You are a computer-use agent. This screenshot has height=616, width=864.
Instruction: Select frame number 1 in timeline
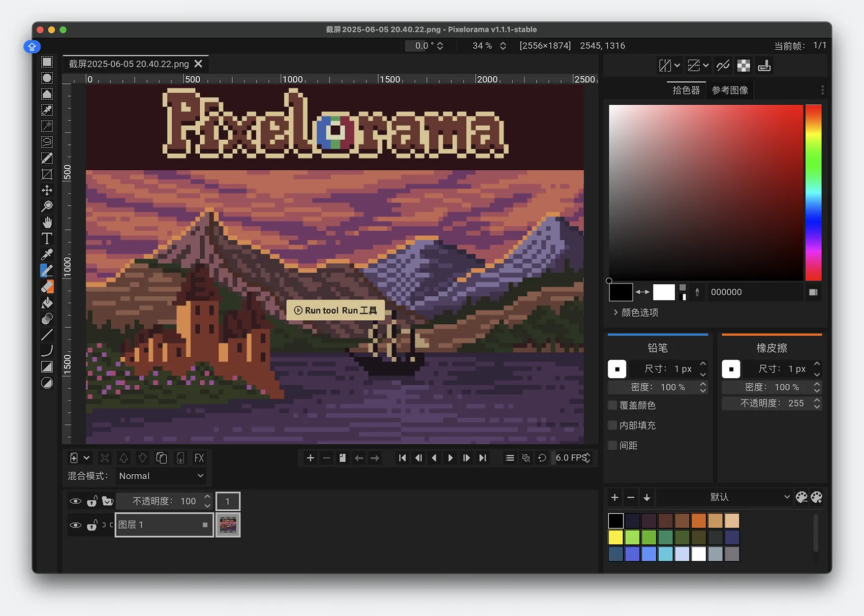pyautogui.click(x=228, y=501)
